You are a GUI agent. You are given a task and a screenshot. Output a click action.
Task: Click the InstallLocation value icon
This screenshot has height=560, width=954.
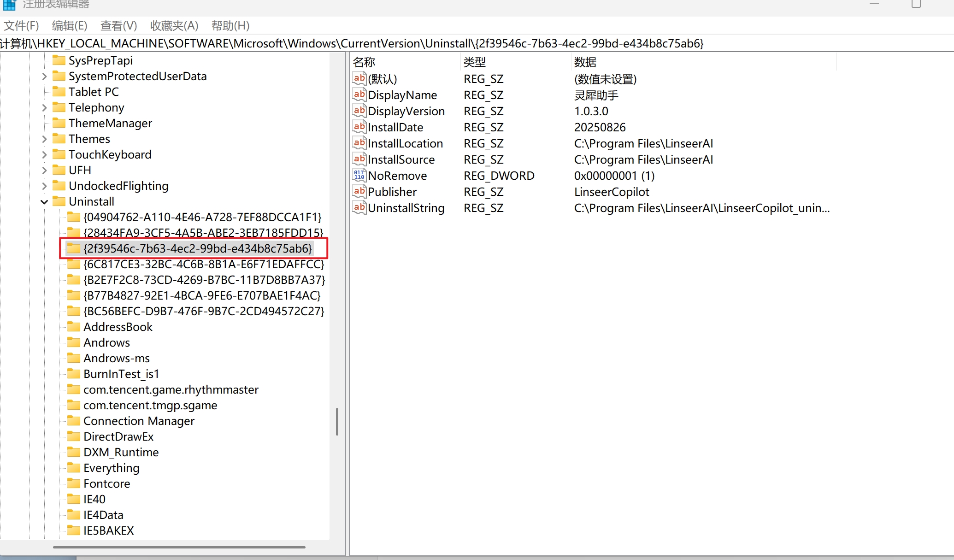coord(359,143)
